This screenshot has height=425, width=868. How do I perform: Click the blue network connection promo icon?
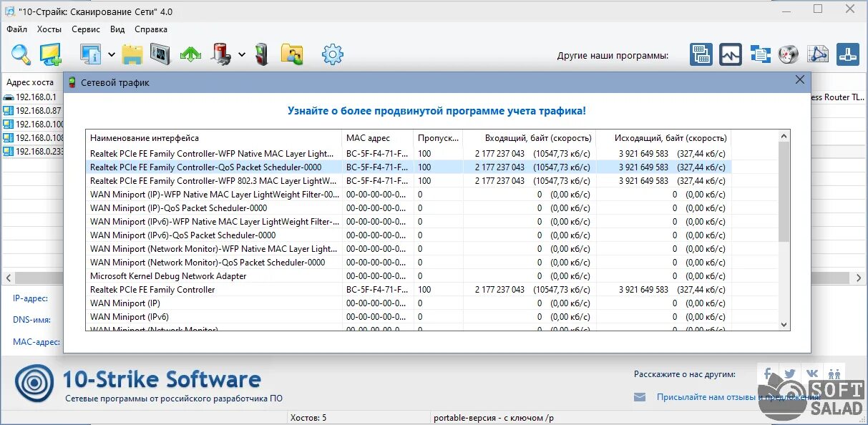tap(847, 55)
